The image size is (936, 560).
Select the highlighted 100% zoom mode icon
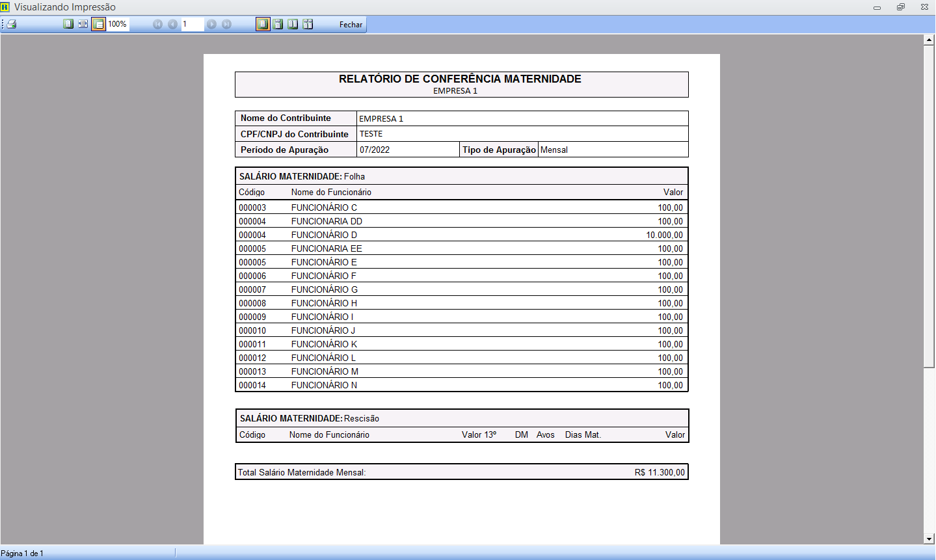pyautogui.click(x=98, y=24)
